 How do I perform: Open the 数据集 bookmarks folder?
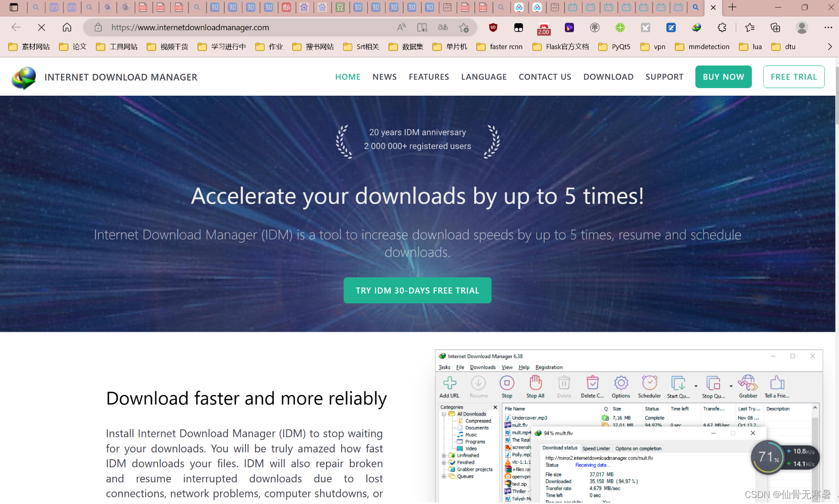click(x=406, y=46)
